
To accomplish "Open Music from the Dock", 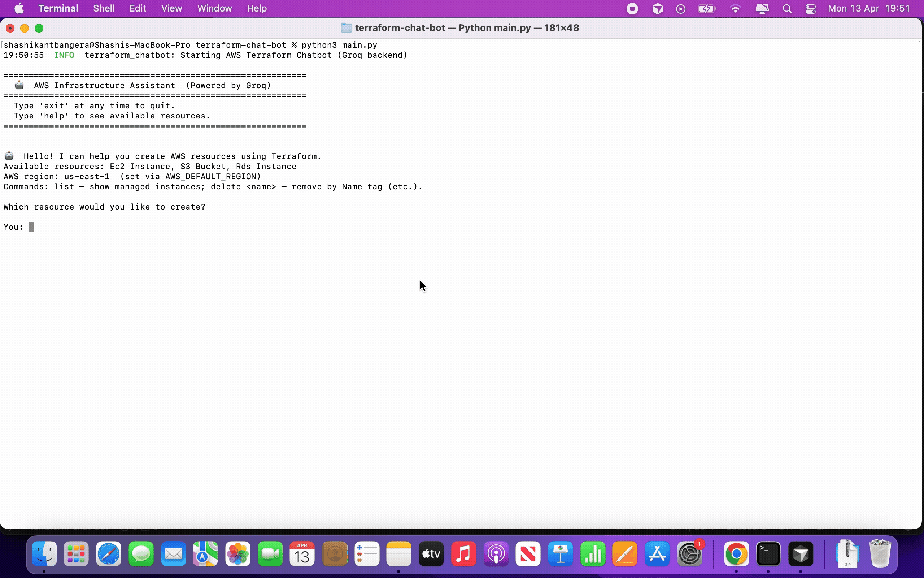I will 463,553.
